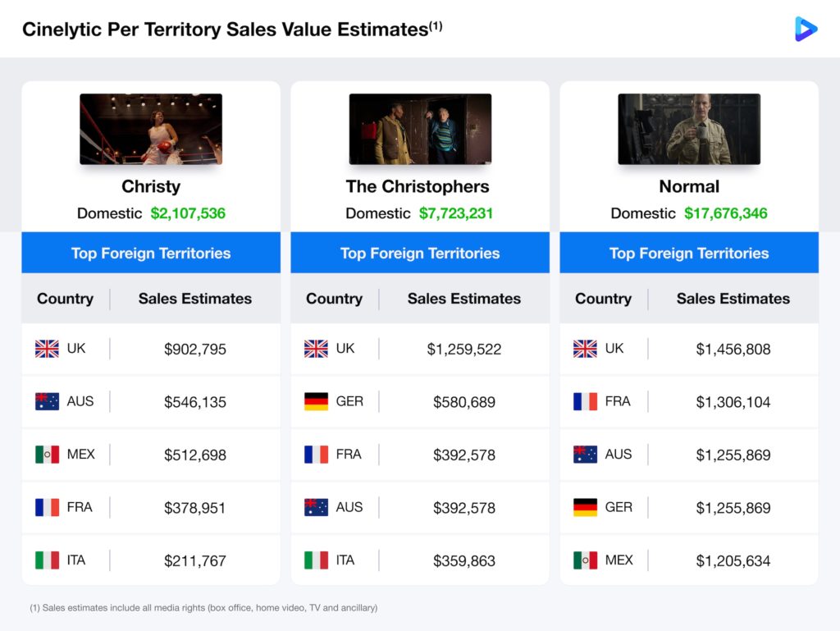Click the Mexico flag under Normal

585,560
